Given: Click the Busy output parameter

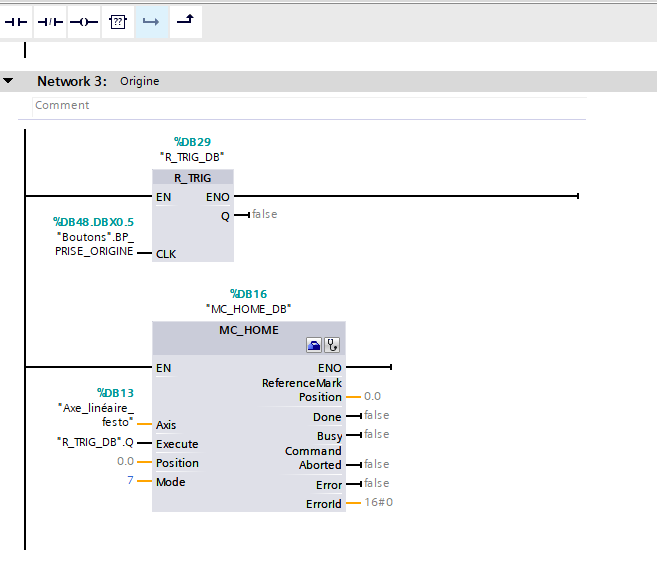Looking at the screenshot, I should [329, 436].
